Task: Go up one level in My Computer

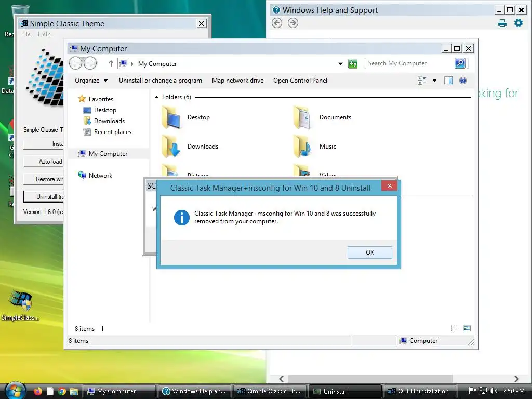Action: tap(111, 63)
